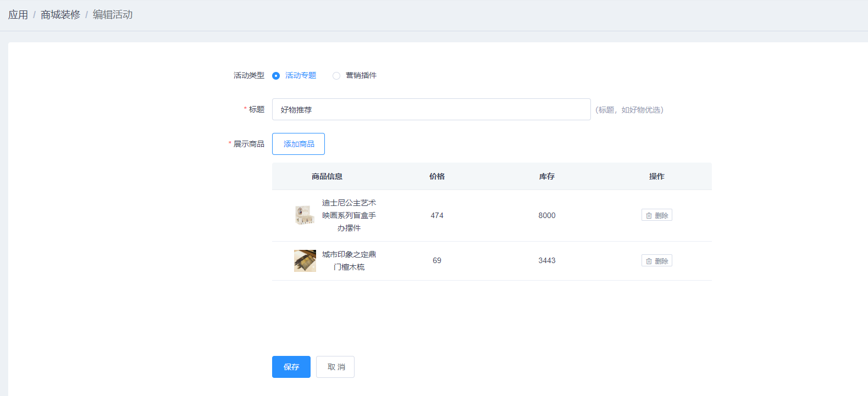
Task: Click the 库存 column header
Action: click(x=547, y=176)
